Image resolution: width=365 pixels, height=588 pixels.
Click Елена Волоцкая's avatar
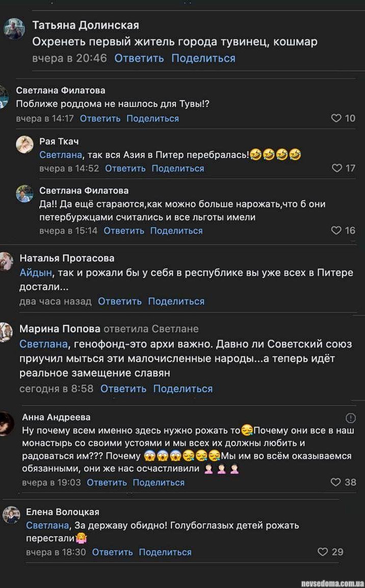[11, 515]
